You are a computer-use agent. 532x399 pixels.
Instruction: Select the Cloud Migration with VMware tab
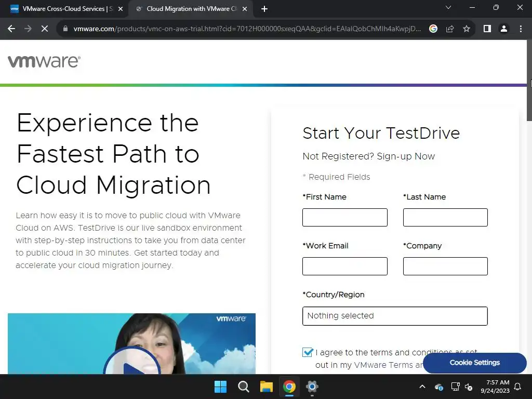click(191, 9)
